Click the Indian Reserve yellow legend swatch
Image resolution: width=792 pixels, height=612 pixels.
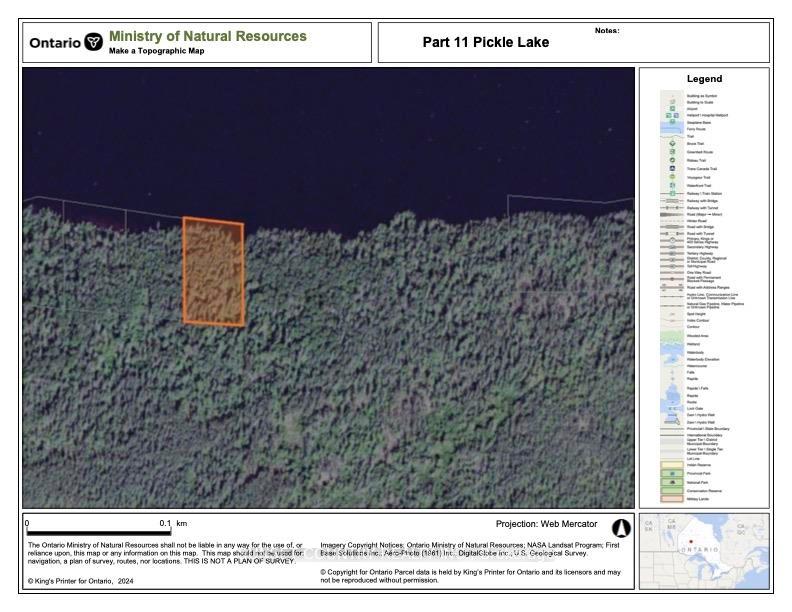click(672, 465)
